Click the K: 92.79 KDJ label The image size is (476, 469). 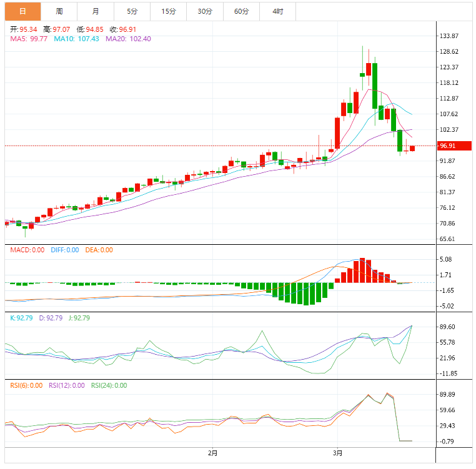pyautogui.click(x=22, y=318)
